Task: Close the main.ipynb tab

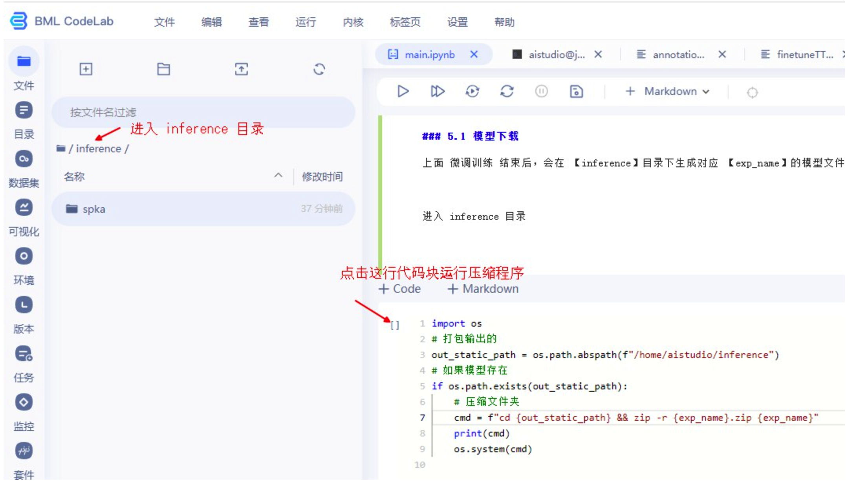Action: [474, 55]
